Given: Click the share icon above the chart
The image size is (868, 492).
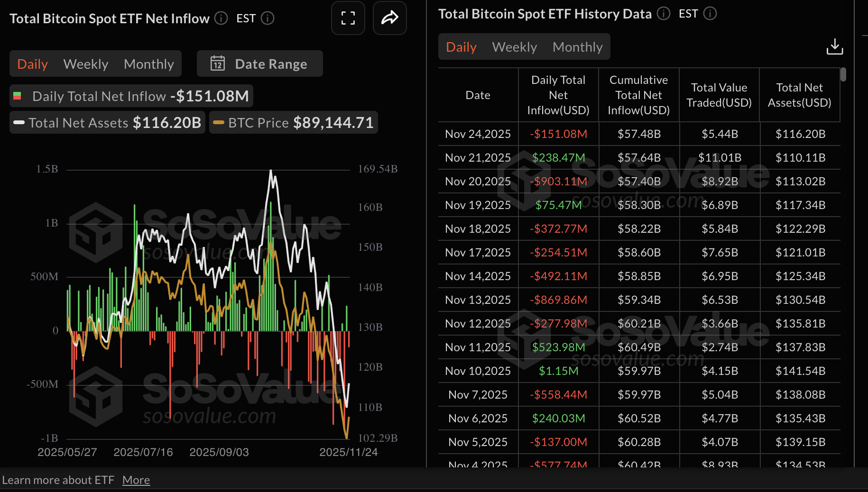Looking at the screenshot, I should (389, 18).
